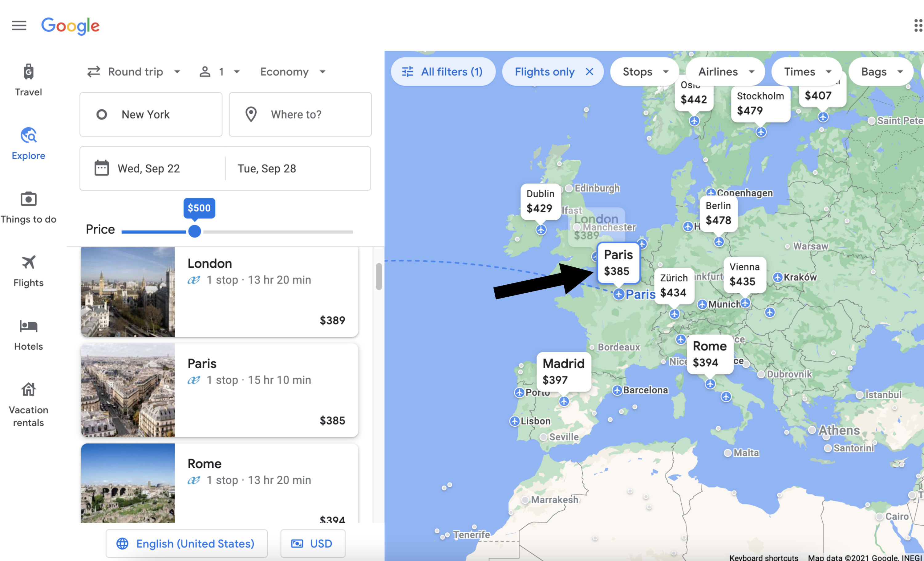Remove the Flights only filter
924x561 pixels.
(590, 71)
